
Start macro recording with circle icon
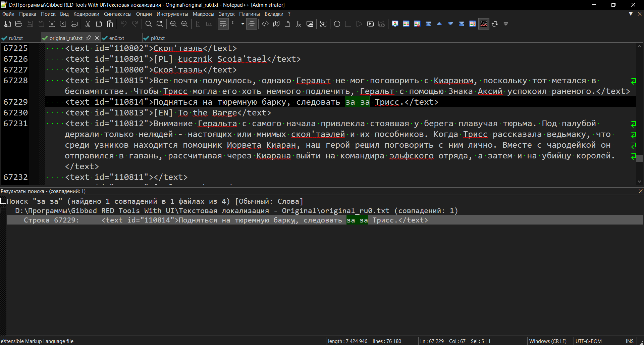337,24
